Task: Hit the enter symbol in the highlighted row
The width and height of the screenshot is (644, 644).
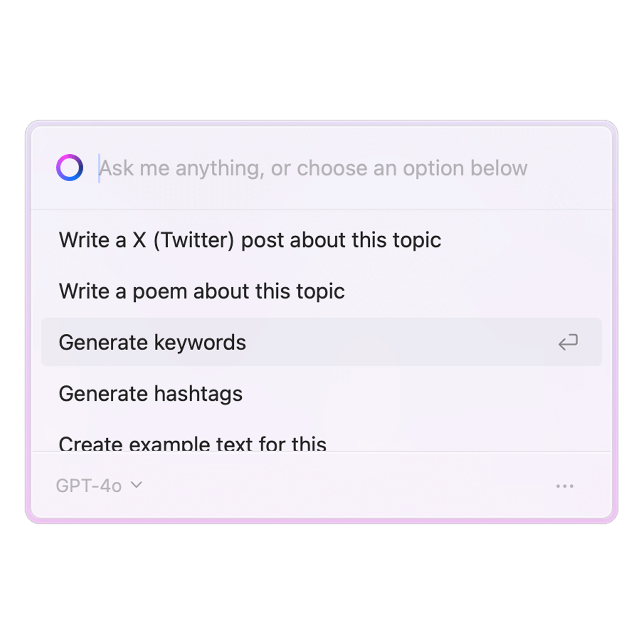Action: point(568,342)
